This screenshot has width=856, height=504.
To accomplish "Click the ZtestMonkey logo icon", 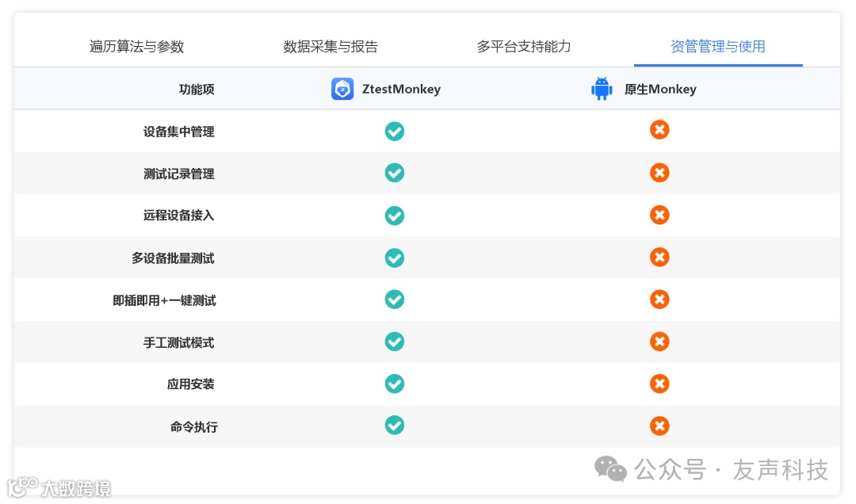I will pos(342,89).
